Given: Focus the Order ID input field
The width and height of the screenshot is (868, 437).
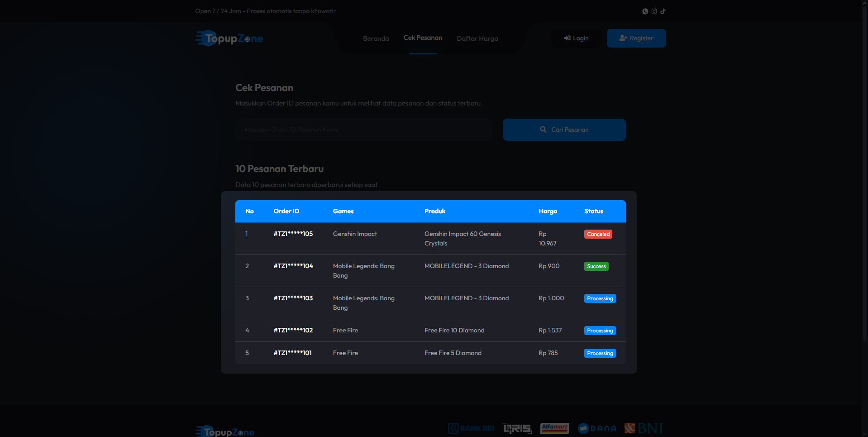Looking at the screenshot, I should point(363,130).
